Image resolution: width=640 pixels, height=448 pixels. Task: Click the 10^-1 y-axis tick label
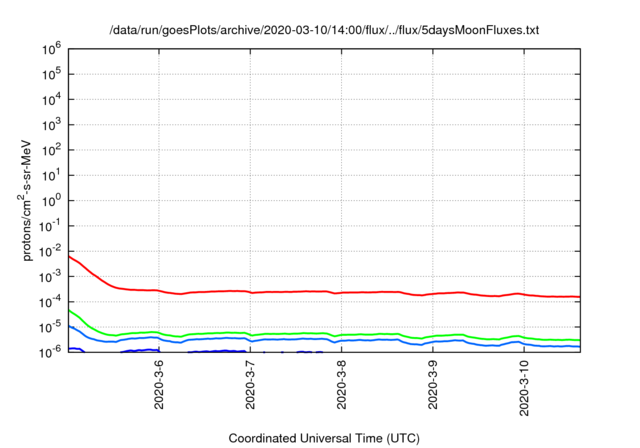click(x=50, y=226)
